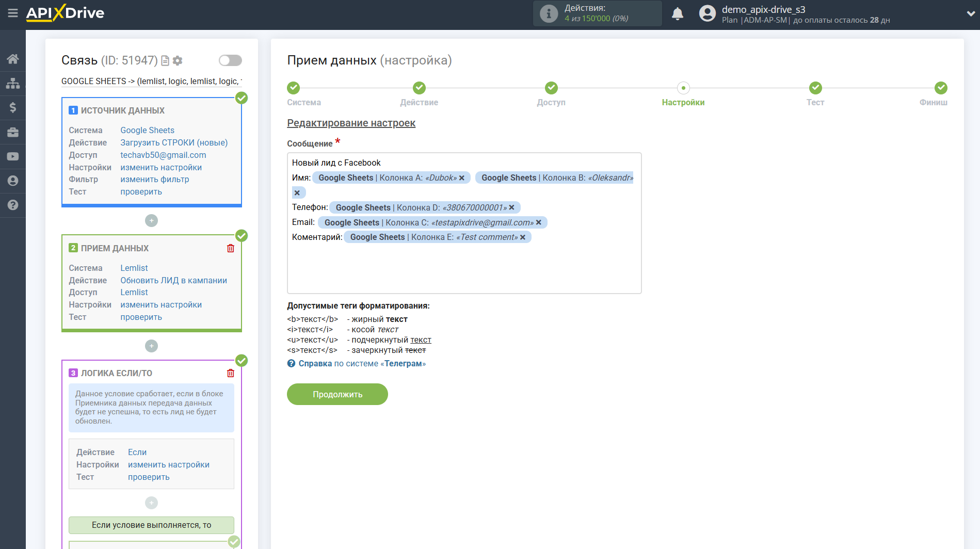Image resolution: width=980 pixels, height=549 pixels.
Task: Click изменить фильтр in source block
Action: [x=155, y=180]
